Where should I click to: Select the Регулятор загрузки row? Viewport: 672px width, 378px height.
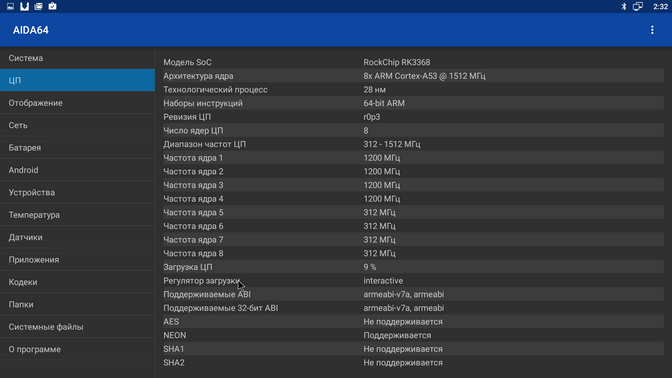[x=413, y=281]
